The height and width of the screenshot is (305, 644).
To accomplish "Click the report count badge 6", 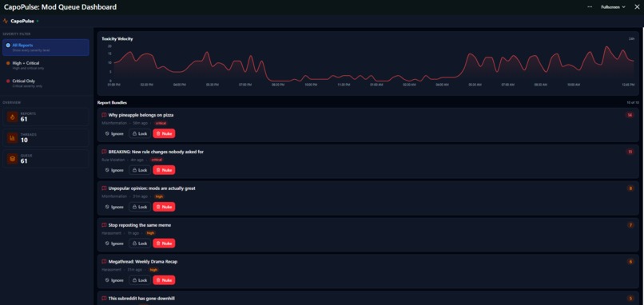I will [x=630, y=262].
